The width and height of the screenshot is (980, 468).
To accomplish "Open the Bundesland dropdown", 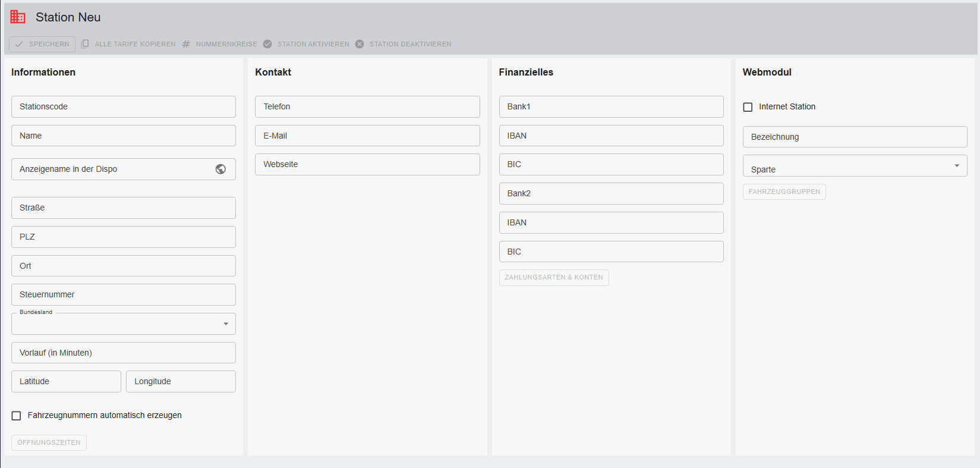I will pos(225,323).
